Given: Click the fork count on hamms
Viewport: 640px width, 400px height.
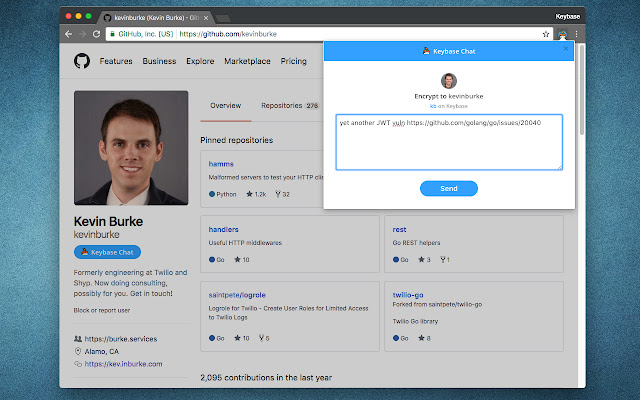Looking at the screenshot, I should click(282, 194).
